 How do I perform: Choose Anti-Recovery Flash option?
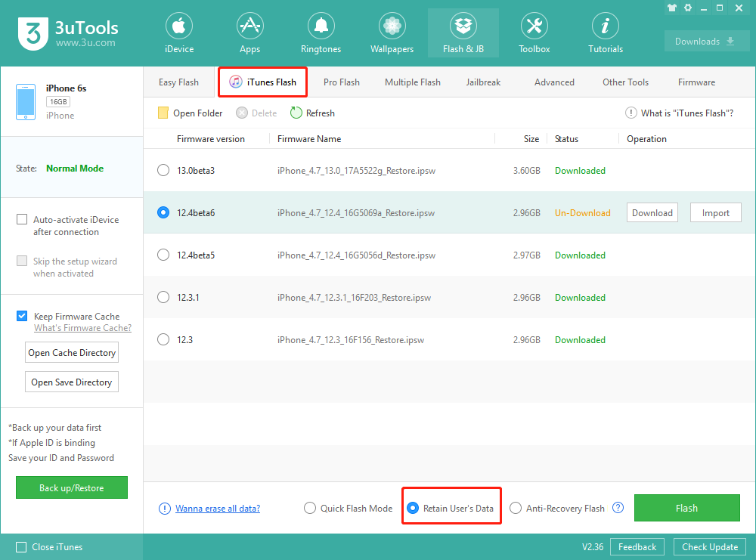pos(516,508)
